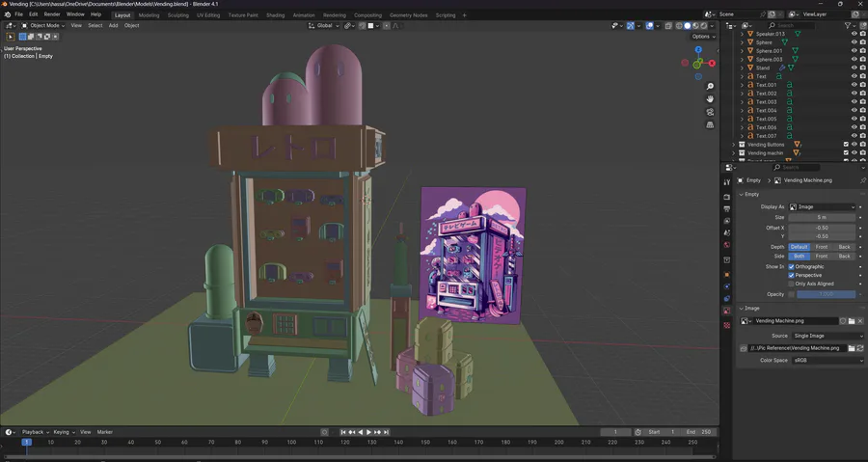Check Only Axis Aligned option
Viewport: 868px width, 462px height.
pos(791,284)
